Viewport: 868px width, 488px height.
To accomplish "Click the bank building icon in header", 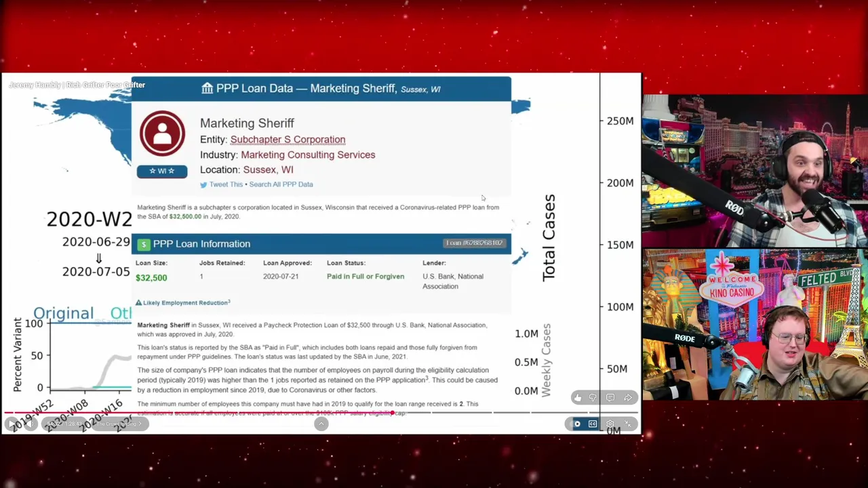I will (x=208, y=88).
